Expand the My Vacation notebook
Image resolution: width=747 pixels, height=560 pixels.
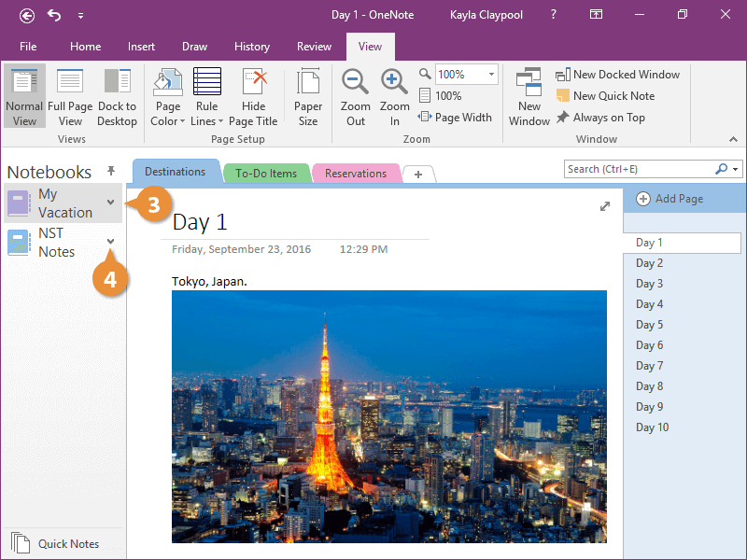click(111, 203)
